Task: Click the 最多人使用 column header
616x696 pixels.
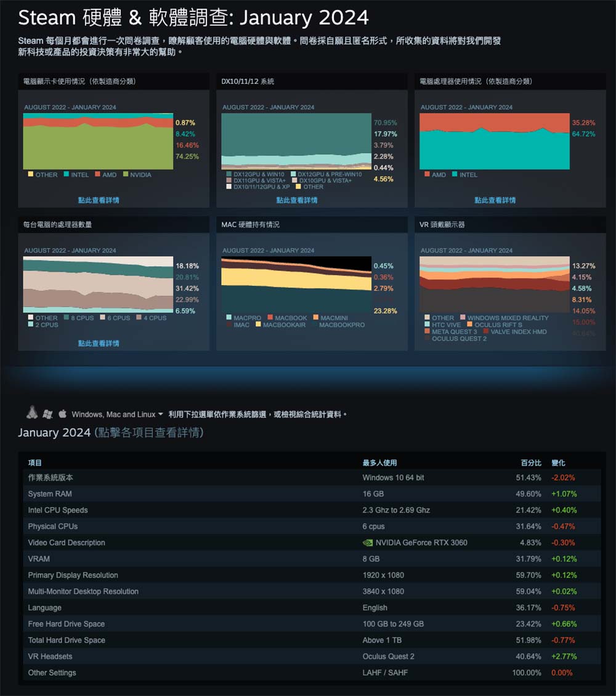Action: [379, 463]
